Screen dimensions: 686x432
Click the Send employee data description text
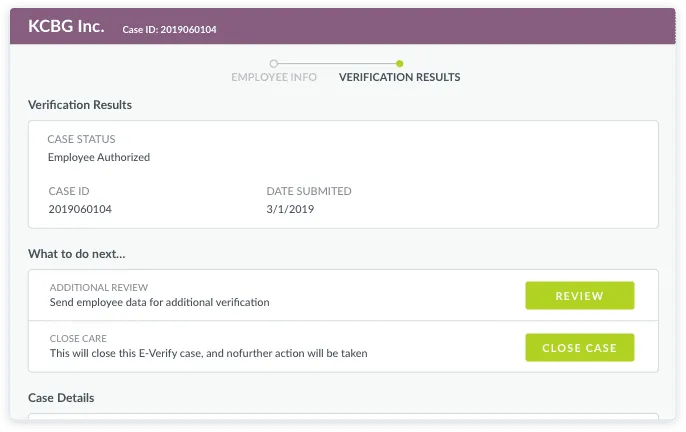(x=159, y=302)
